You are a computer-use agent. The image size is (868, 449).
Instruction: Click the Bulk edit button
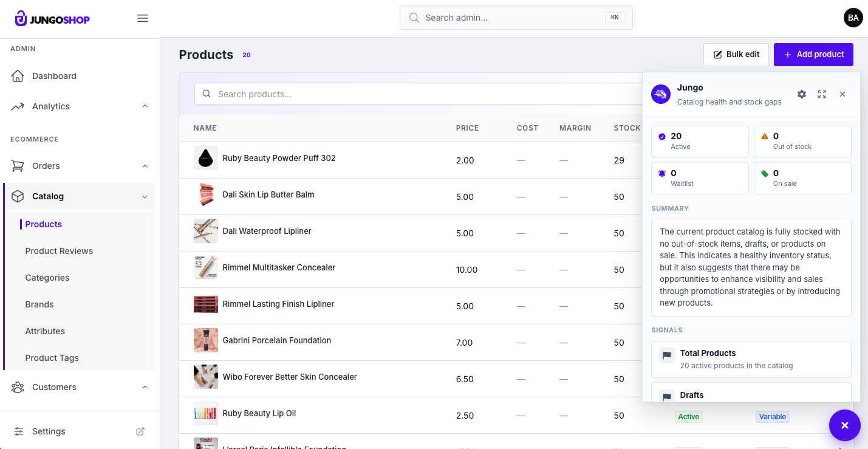click(736, 55)
